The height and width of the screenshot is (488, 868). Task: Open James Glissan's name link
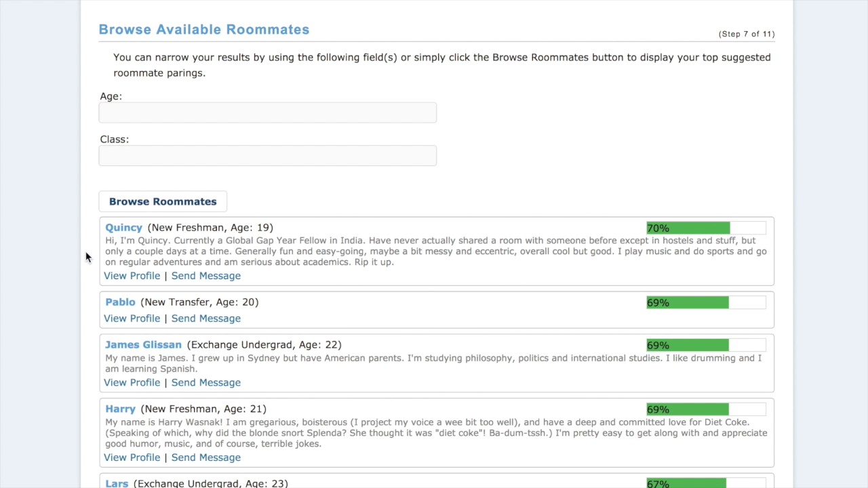pos(143,345)
